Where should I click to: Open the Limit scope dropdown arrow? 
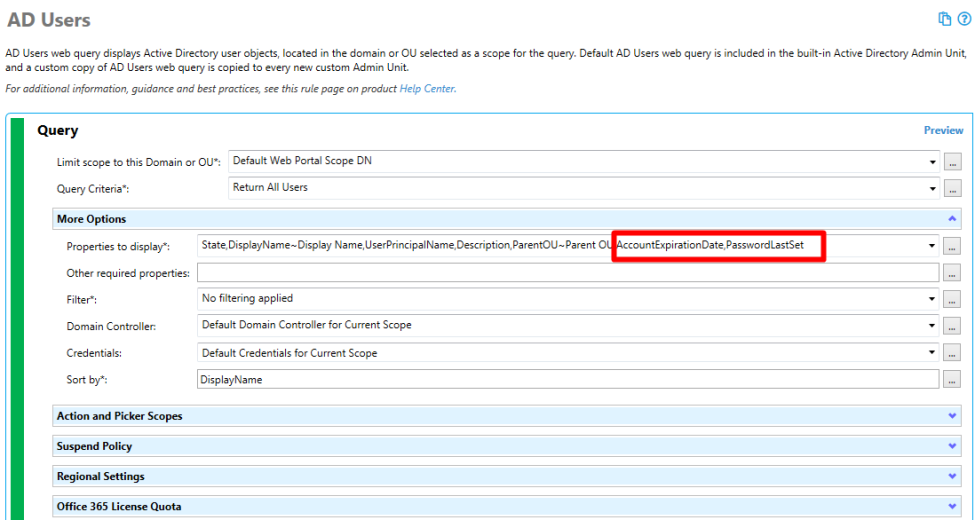click(933, 162)
